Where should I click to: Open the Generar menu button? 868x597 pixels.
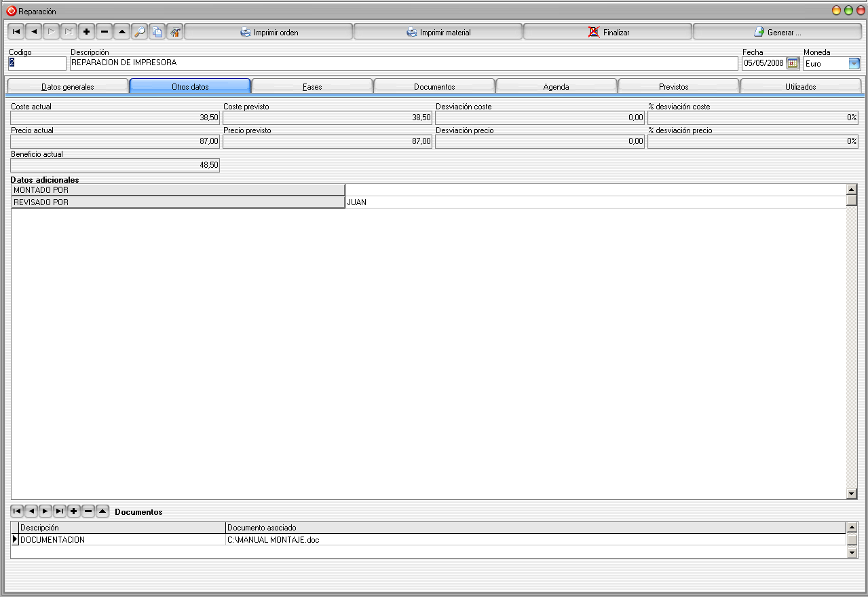pos(778,32)
